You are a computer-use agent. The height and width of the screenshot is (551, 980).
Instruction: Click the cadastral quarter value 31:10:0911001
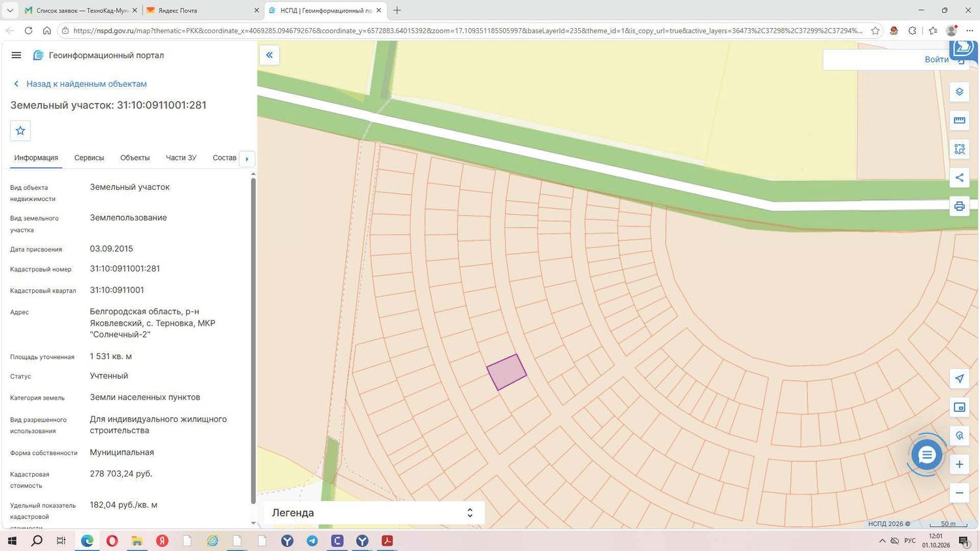coord(117,291)
